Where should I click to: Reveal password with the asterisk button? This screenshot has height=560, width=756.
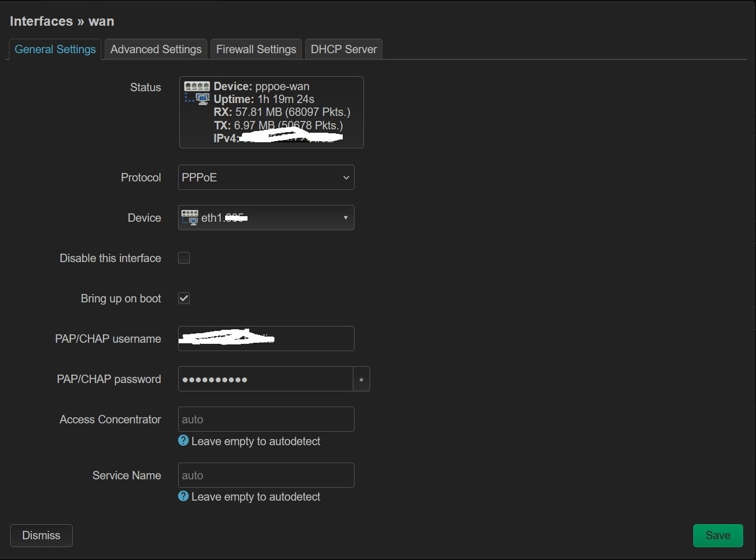(x=361, y=380)
